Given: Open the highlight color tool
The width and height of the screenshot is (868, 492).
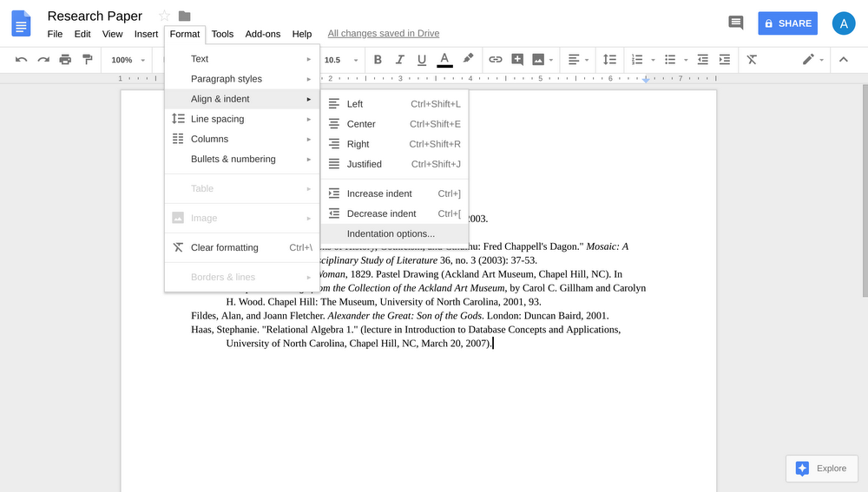Looking at the screenshot, I should (468, 59).
